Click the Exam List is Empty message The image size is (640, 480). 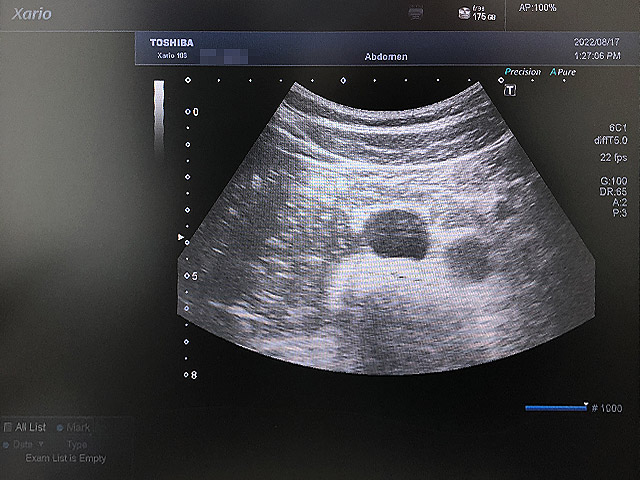[66, 458]
